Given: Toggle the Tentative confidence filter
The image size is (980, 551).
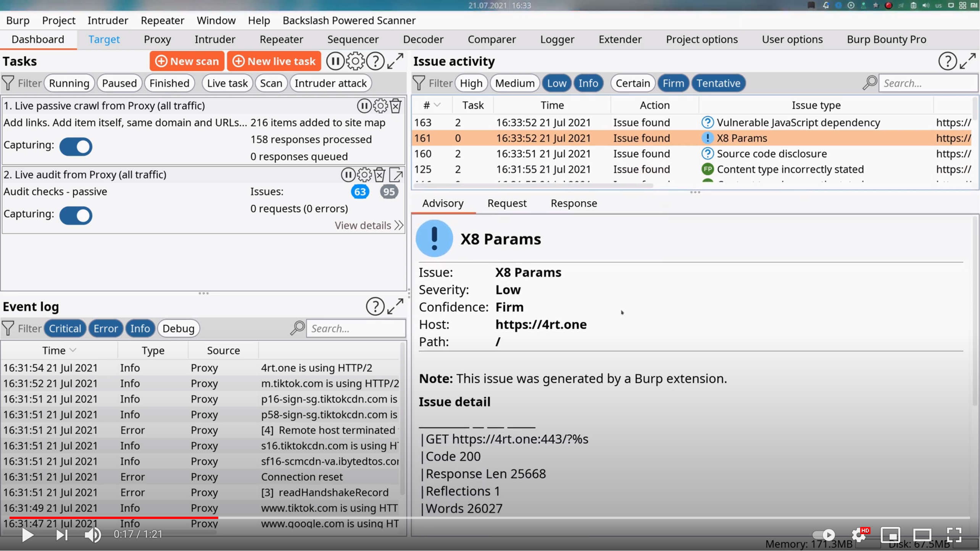Looking at the screenshot, I should pos(719,83).
